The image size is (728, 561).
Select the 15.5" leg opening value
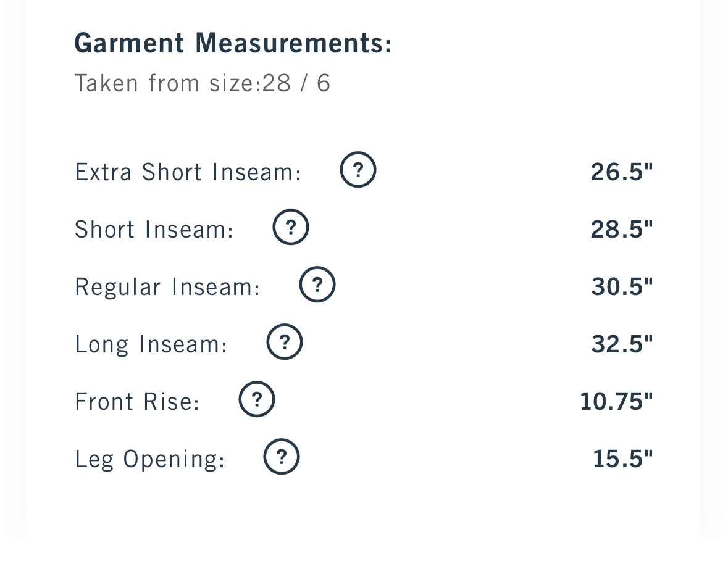pyautogui.click(x=623, y=459)
